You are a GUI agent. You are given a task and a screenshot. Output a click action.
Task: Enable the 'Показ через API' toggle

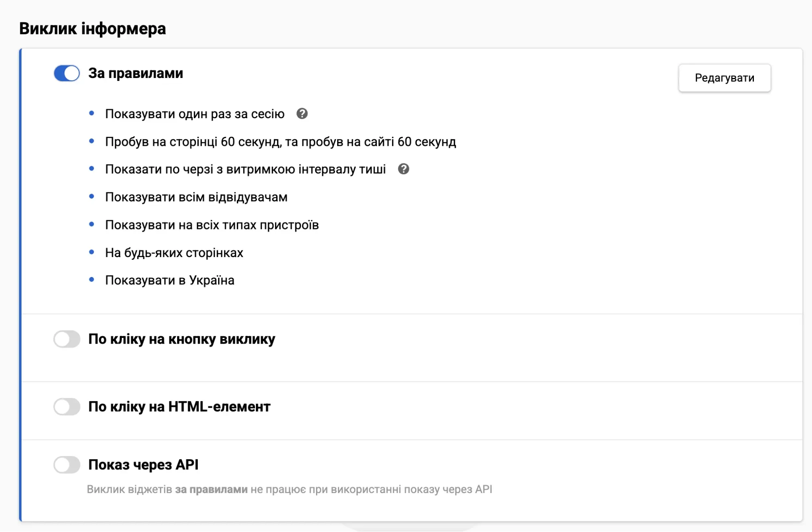point(67,465)
